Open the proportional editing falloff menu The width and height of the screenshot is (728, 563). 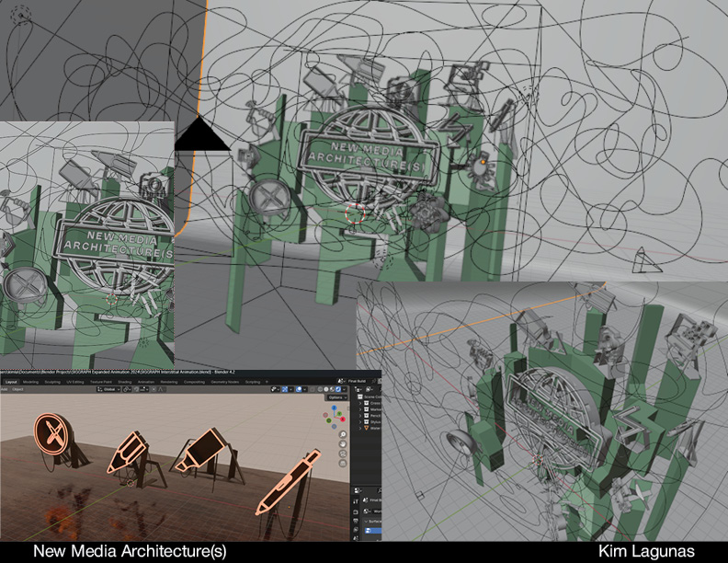(x=161, y=389)
